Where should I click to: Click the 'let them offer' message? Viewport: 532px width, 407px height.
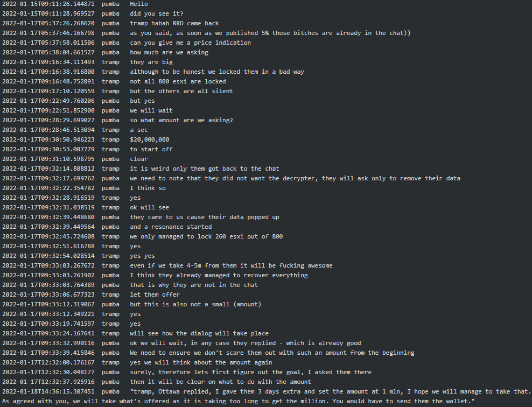[155, 294]
